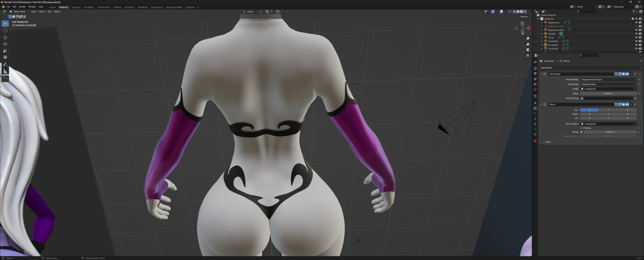
Task: Enable Clipping checkbox in Mirror modifier
Action: [x=581, y=128]
